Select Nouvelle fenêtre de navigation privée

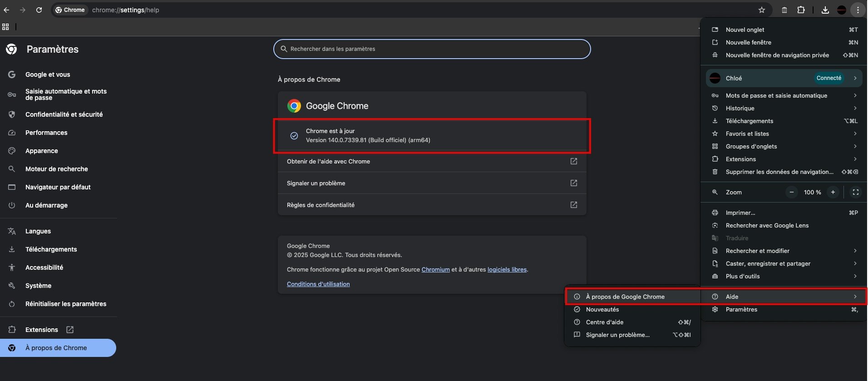coord(784,55)
